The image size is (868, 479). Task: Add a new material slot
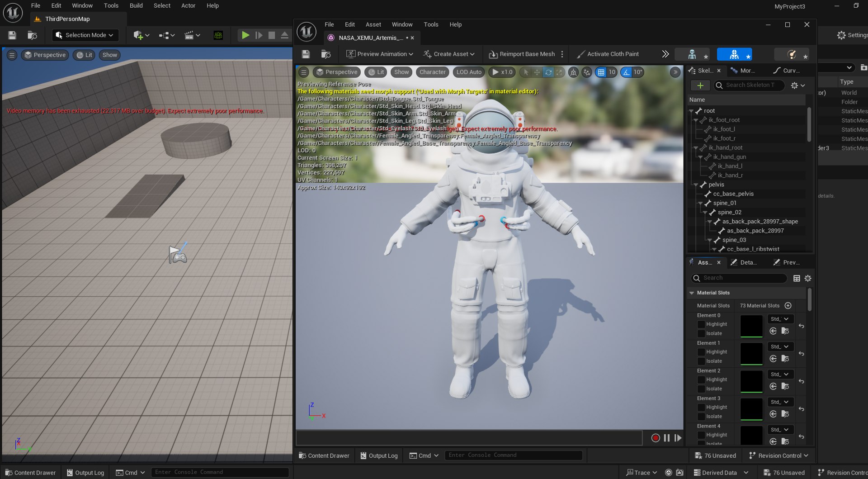pyautogui.click(x=788, y=306)
